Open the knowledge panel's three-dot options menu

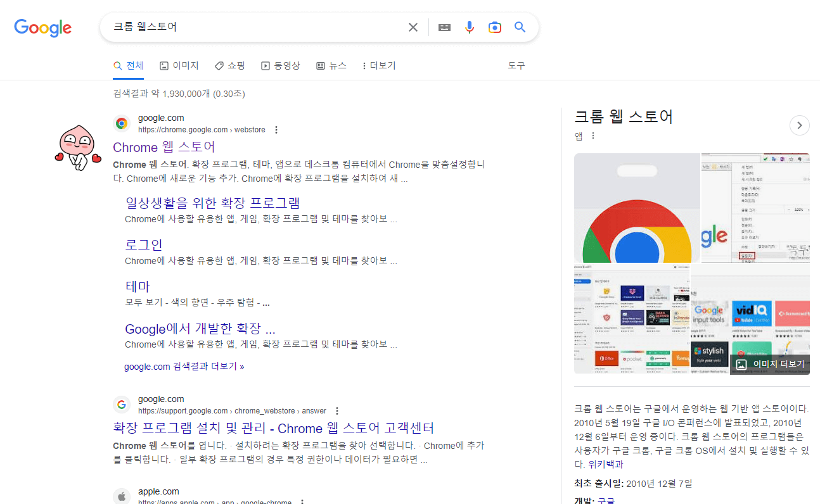pos(593,135)
